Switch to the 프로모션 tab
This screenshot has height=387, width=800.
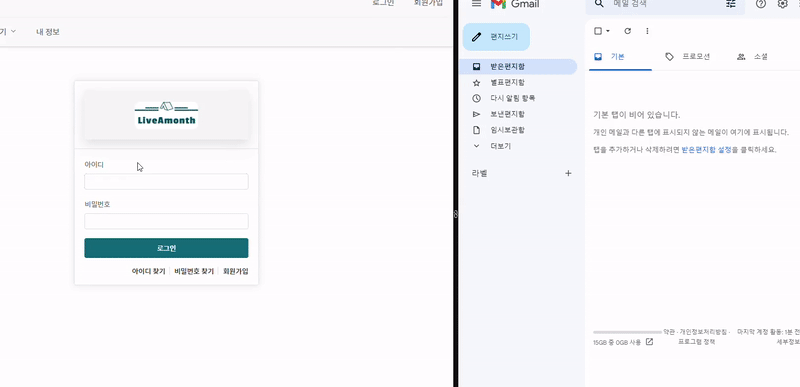click(687, 57)
